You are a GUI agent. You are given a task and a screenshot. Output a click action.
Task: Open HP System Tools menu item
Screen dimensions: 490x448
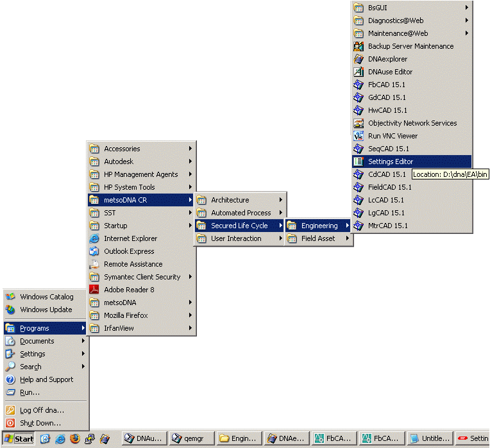140,187
